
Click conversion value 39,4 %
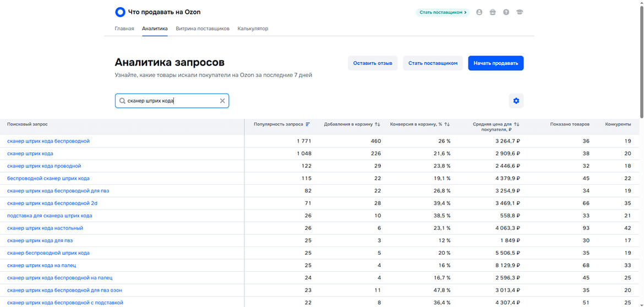(442, 203)
